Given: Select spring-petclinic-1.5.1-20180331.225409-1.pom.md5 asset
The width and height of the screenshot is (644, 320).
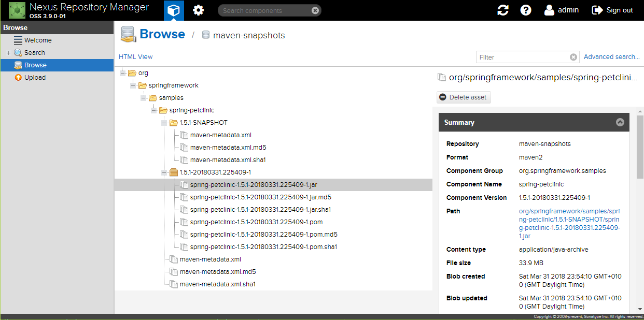Looking at the screenshot, I should pyautogui.click(x=264, y=235).
